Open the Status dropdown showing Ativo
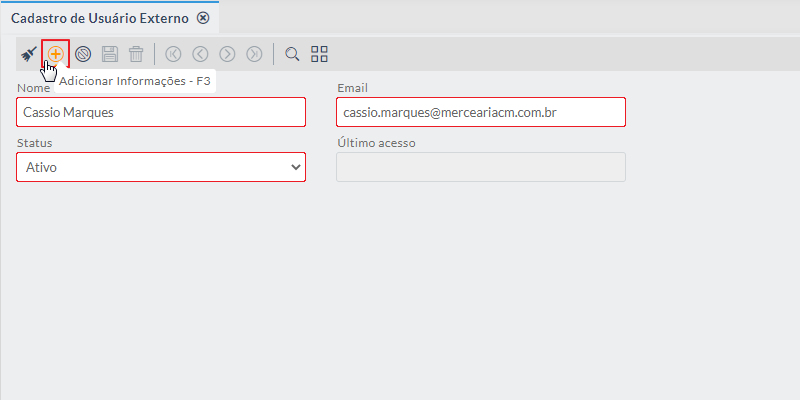 (161, 167)
